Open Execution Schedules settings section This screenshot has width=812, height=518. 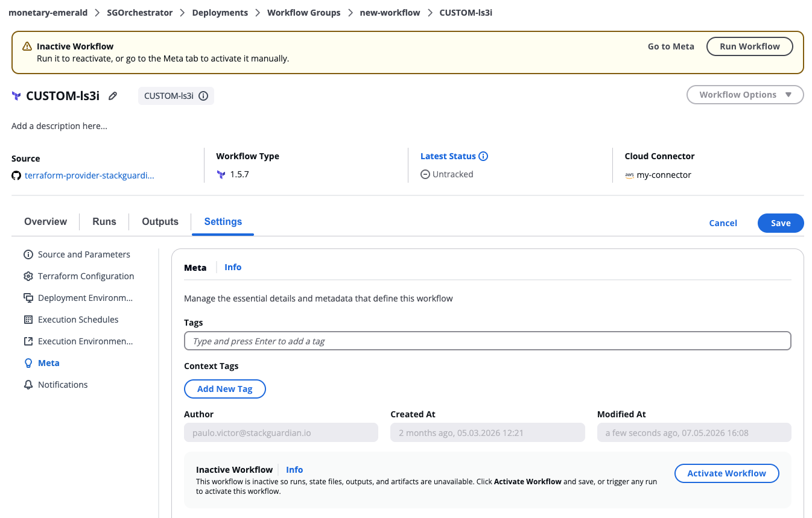point(78,320)
